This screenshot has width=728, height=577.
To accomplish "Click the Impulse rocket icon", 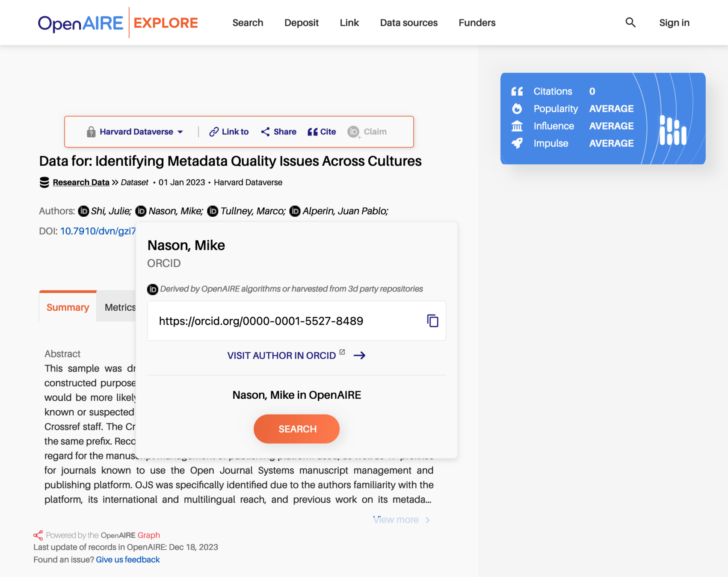I will coord(517,143).
